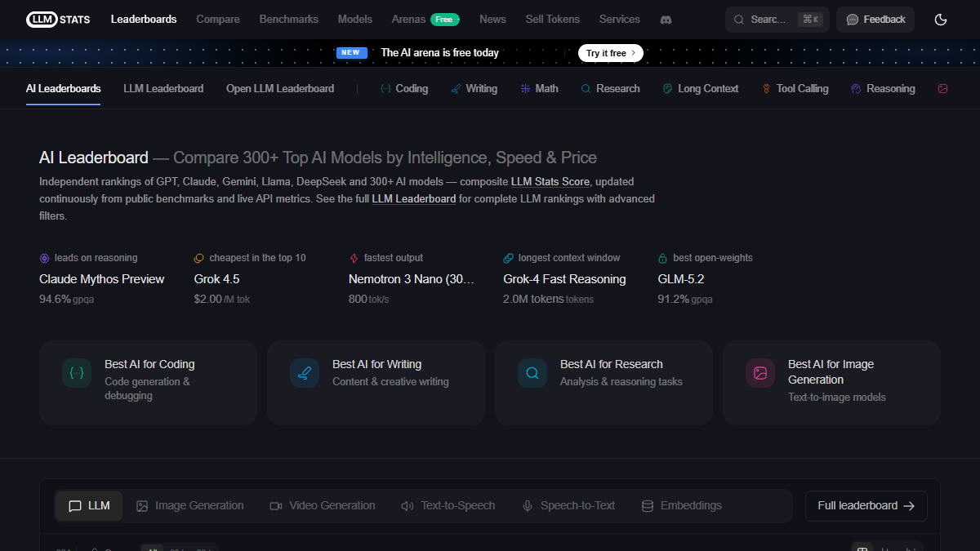Open the GLM-5.2 model

[681, 279]
